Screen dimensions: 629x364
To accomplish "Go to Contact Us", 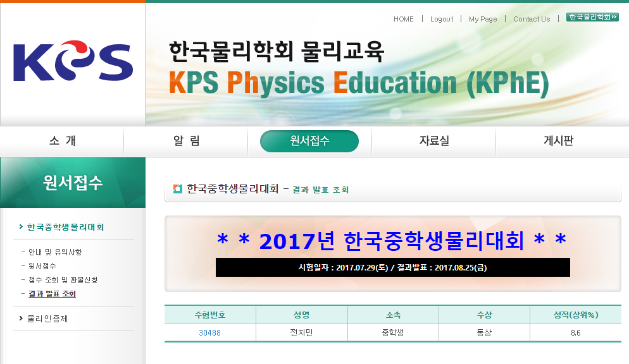I will click(532, 19).
